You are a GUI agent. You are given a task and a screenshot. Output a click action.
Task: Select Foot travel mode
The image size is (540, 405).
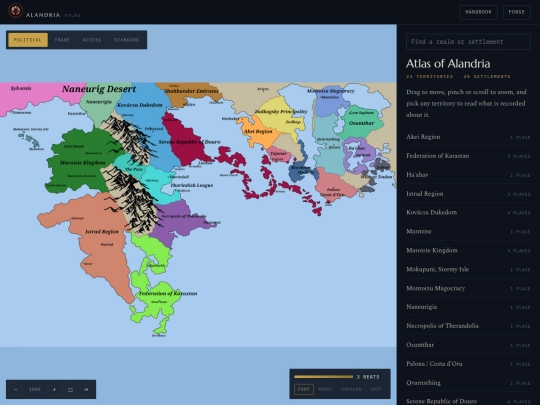coord(304,389)
